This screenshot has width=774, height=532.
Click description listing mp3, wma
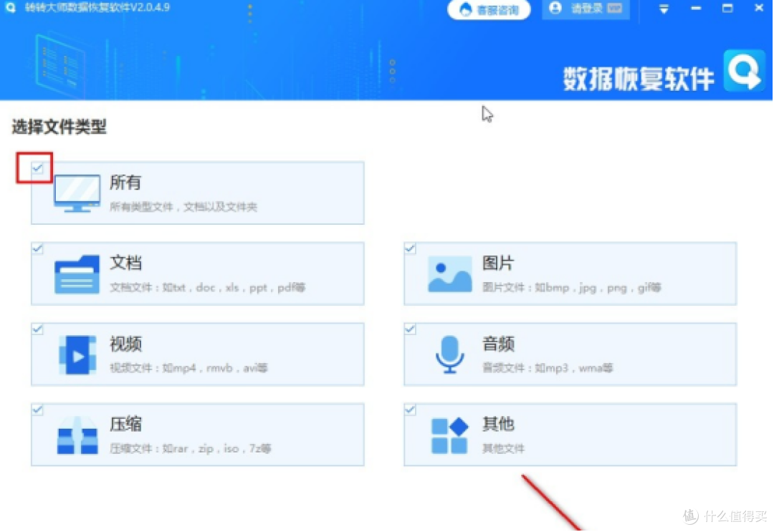tap(548, 368)
